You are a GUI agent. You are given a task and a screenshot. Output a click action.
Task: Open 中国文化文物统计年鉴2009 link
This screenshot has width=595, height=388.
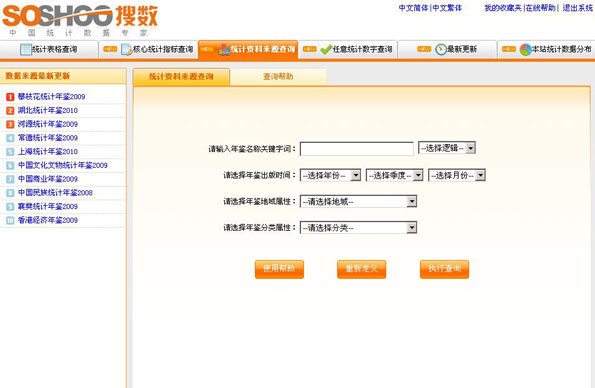(63, 166)
